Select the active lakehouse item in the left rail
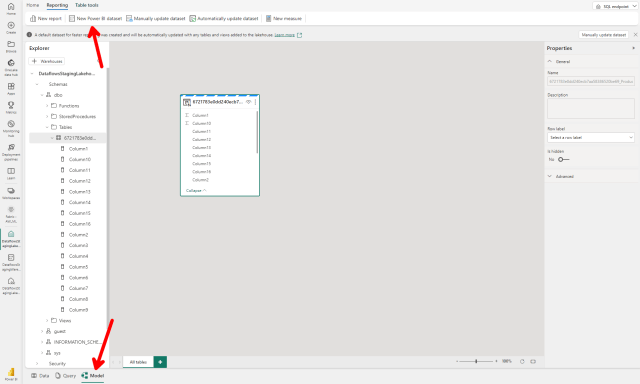The width and height of the screenshot is (640, 384). 11,239
